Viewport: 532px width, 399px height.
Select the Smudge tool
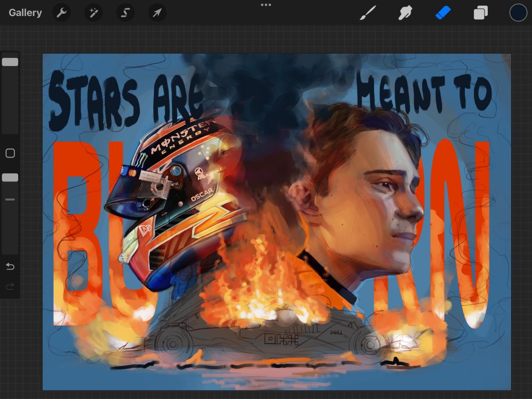(x=405, y=13)
